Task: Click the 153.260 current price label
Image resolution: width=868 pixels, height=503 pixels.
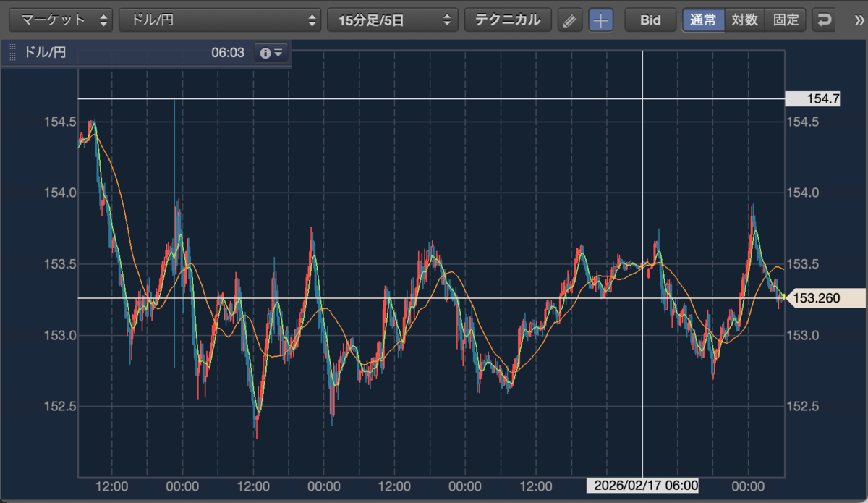Action: tap(825, 297)
